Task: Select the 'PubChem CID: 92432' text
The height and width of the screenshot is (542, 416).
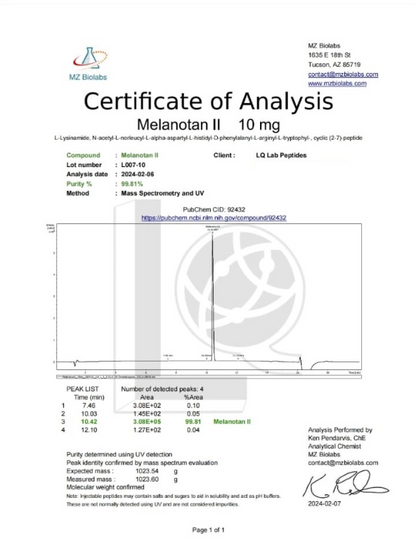Action: 214,209
